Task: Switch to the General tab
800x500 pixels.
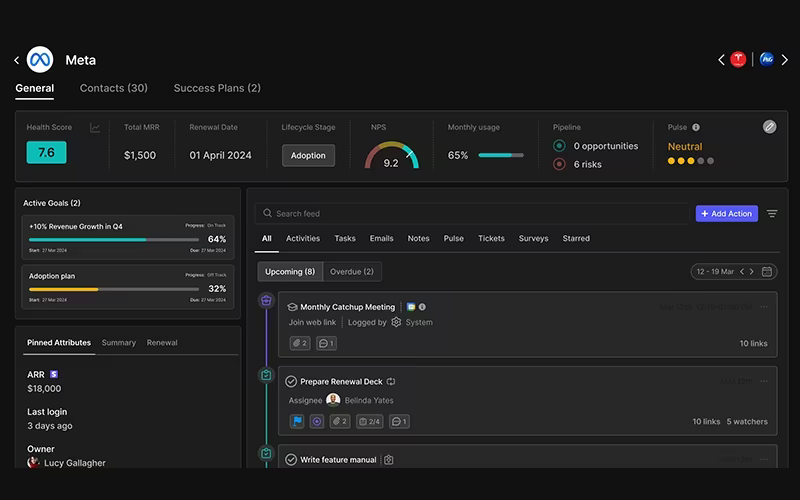Action: pyautogui.click(x=35, y=88)
